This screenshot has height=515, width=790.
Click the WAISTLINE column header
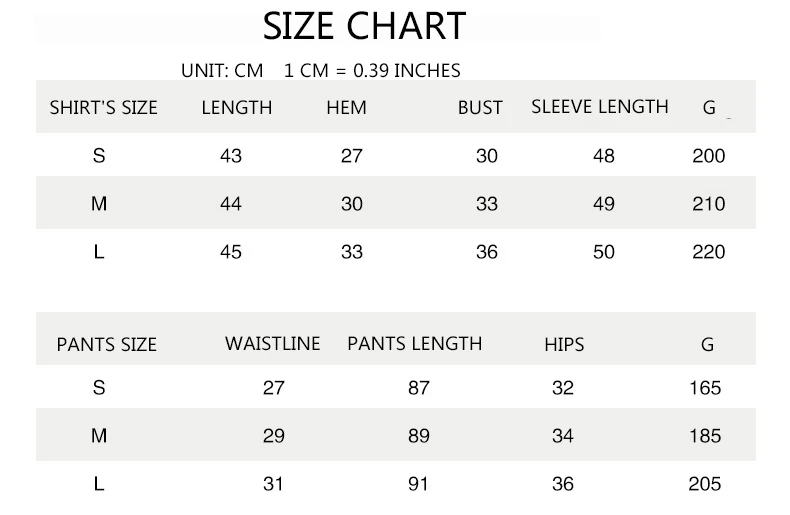(x=272, y=344)
